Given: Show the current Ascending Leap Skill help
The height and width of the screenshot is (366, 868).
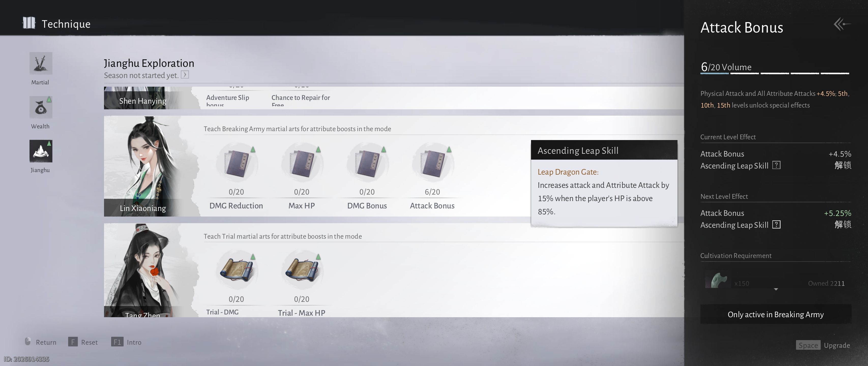Looking at the screenshot, I should [776, 165].
